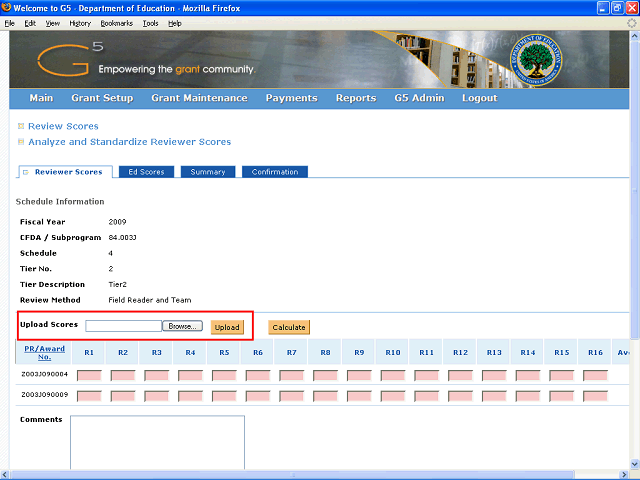640x480 pixels.
Task: Click R10 score field for Z003J090004
Action: 393,375
